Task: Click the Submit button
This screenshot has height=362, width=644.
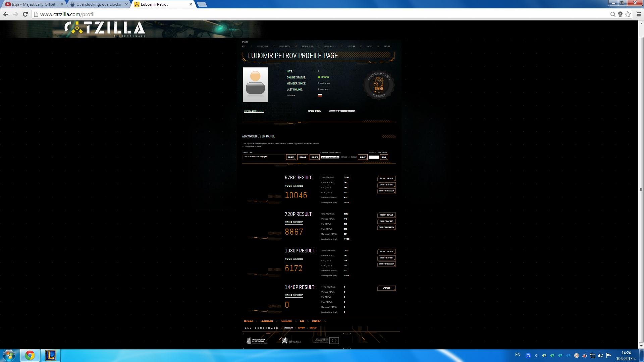Action: click(363, 157)
